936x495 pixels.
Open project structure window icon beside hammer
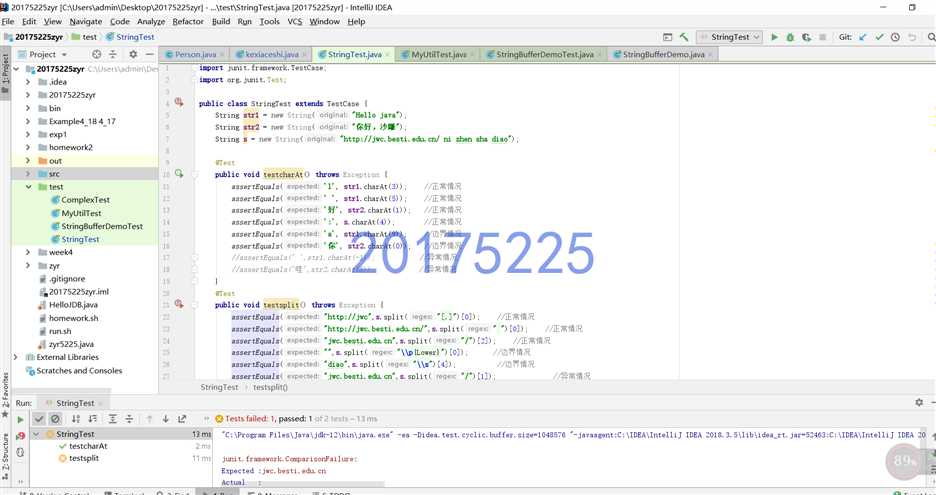tap(668, 37)
